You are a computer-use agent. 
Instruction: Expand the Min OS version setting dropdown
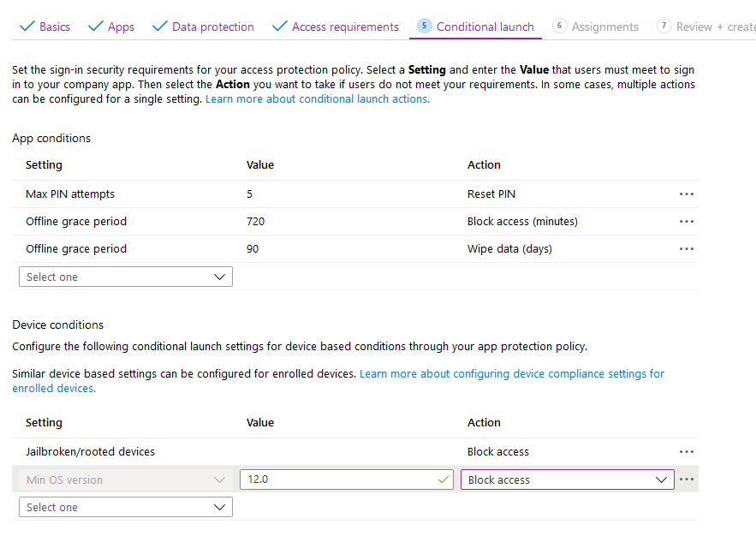[x=125, y=480]
